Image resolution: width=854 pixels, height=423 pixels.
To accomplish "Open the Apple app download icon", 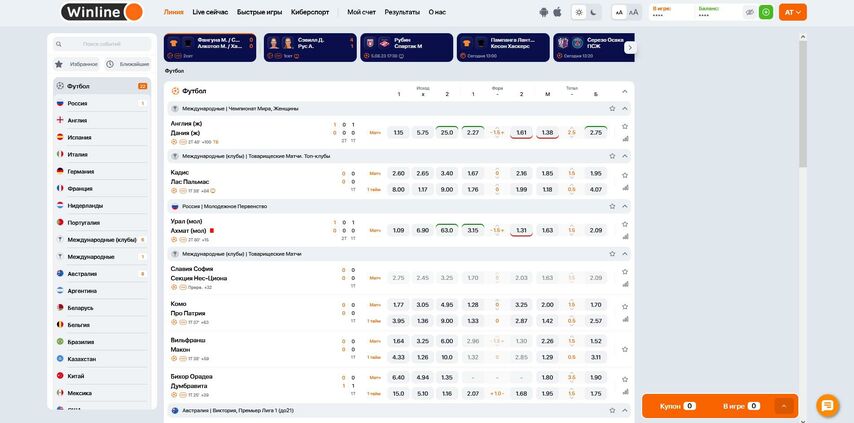I will point(557,12).
